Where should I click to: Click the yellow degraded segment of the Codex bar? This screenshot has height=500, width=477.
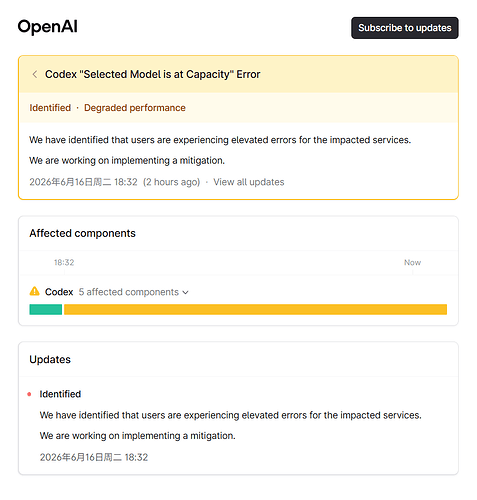[x=255, y=309]
